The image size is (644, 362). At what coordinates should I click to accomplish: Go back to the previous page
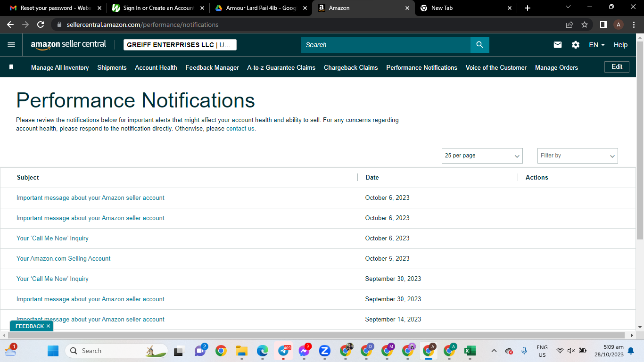pos(10,25)
